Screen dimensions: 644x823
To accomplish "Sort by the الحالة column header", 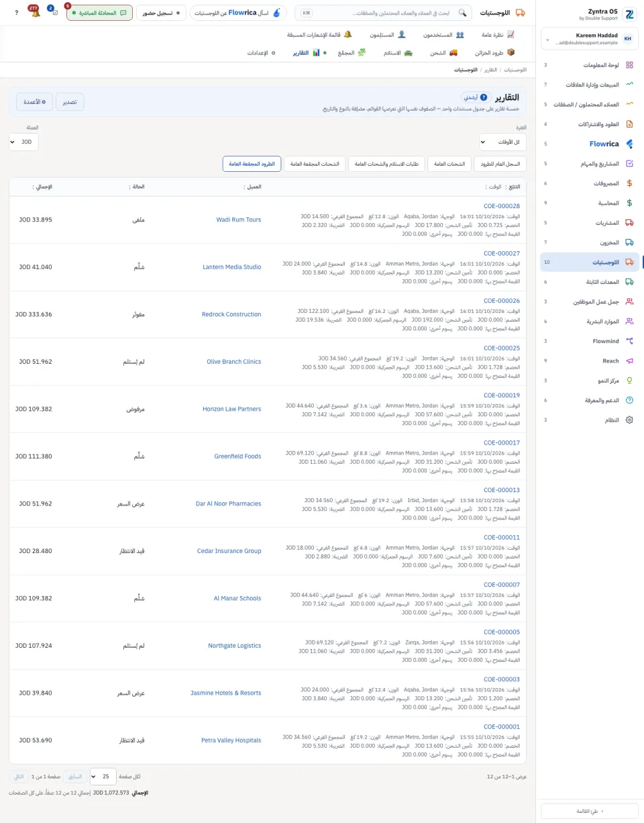I will click(x=136, y=187).
